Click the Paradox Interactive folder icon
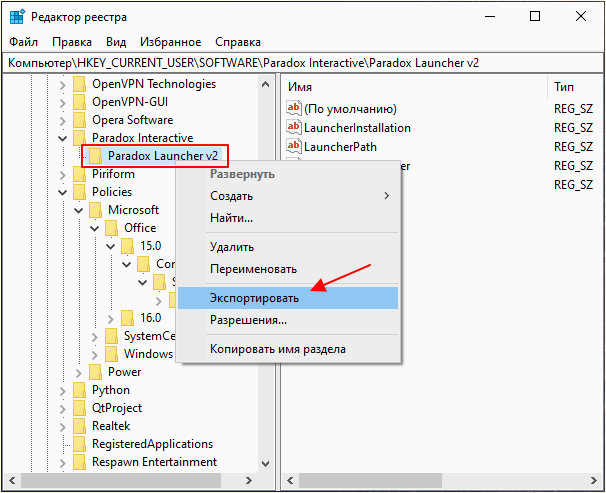The height and width of the screenshot is (493, 606). point(79,138)
